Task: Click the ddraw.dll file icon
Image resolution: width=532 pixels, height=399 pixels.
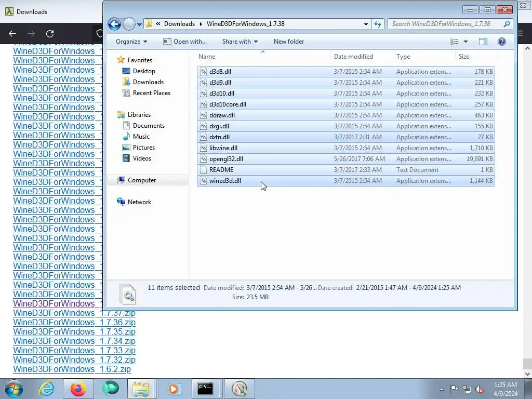Action: coord(203,115)
